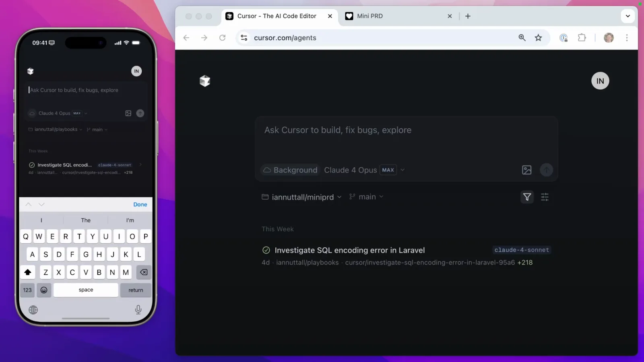Open Investigate SQL encoding error in Laravel task
The height and width of the screenshot is (362, 644).
tap(406, 256)
